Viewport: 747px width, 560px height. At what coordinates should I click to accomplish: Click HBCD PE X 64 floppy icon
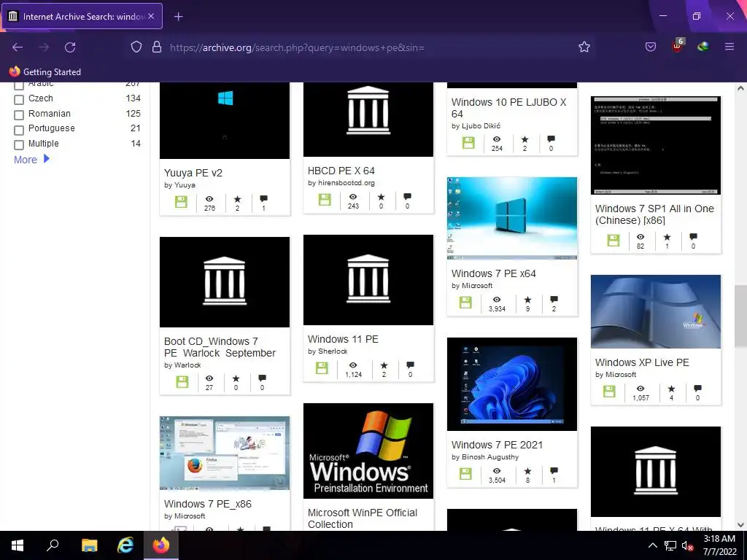[325, 200]
